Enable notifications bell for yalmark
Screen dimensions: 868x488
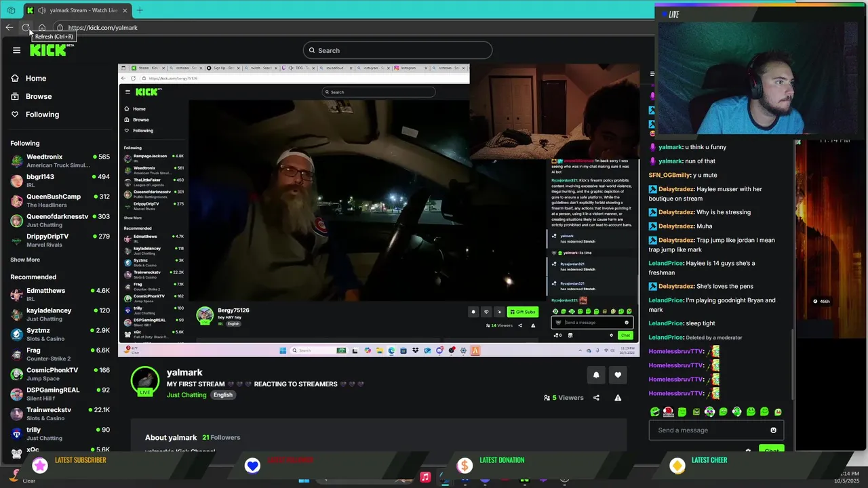596,375
